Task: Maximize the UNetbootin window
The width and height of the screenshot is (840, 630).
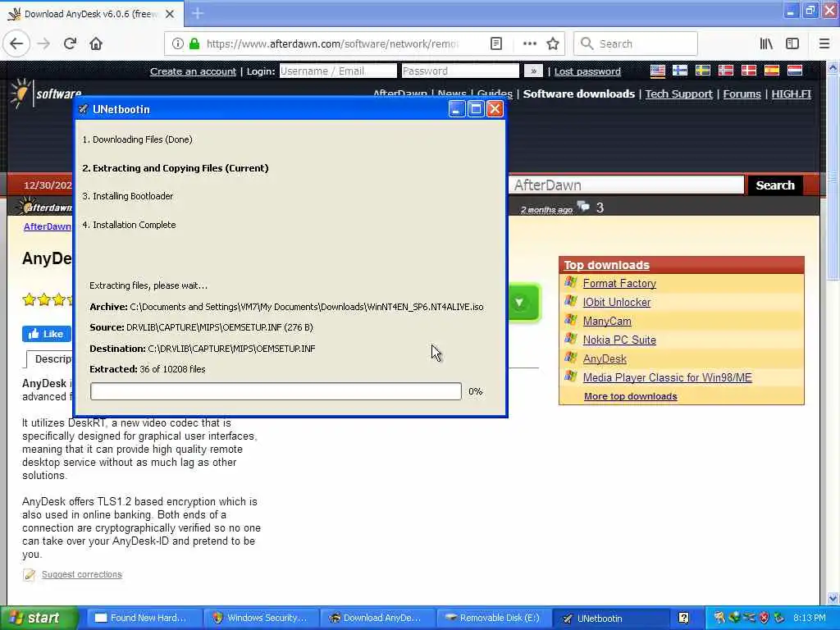Action: pyautogui.click(x=476, y=109)
